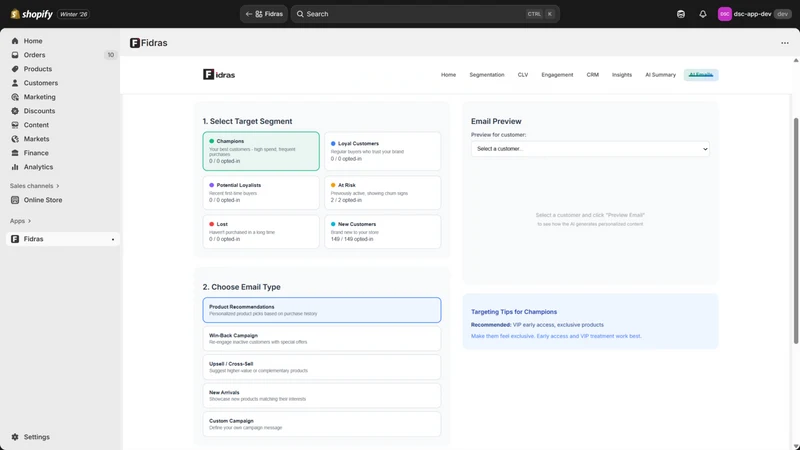Viewport: 800px width, 450px height.
Task: Select the New Customers segment
Action: coord(382,232)
